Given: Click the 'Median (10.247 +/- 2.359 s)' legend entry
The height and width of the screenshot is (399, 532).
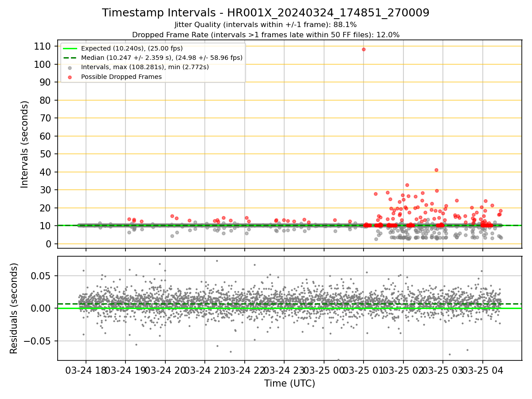Looking at the screenshot, I should (x=162, y=58).
